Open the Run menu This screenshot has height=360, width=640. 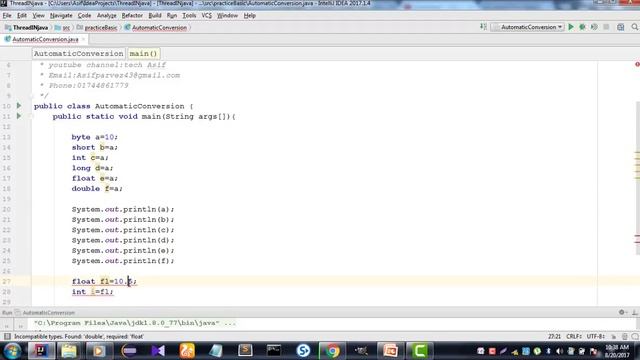point(172,16)
